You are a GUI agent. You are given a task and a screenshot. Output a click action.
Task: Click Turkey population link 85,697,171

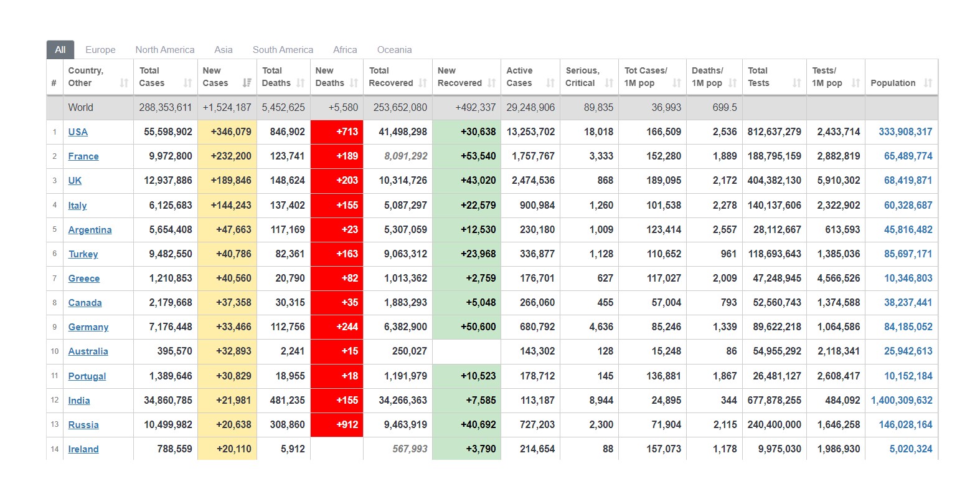pos(908,254)
